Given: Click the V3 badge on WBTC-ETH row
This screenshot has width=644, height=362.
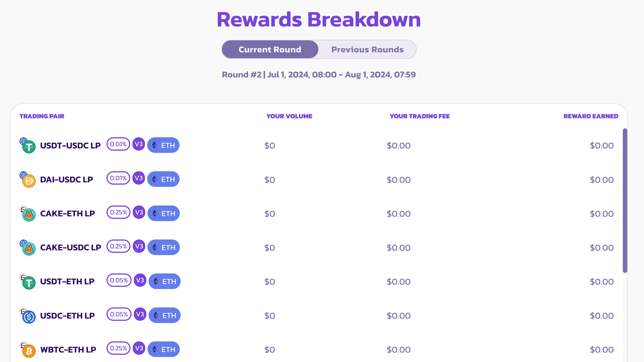Looking at the screenshot, I should [139, 348].
